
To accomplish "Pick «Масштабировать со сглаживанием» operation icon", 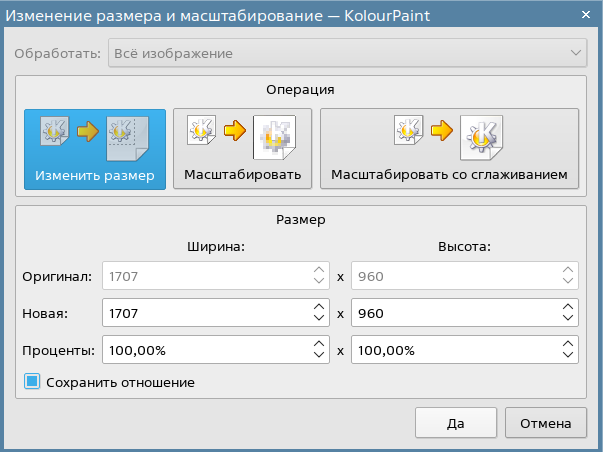I will coord(449,149).
